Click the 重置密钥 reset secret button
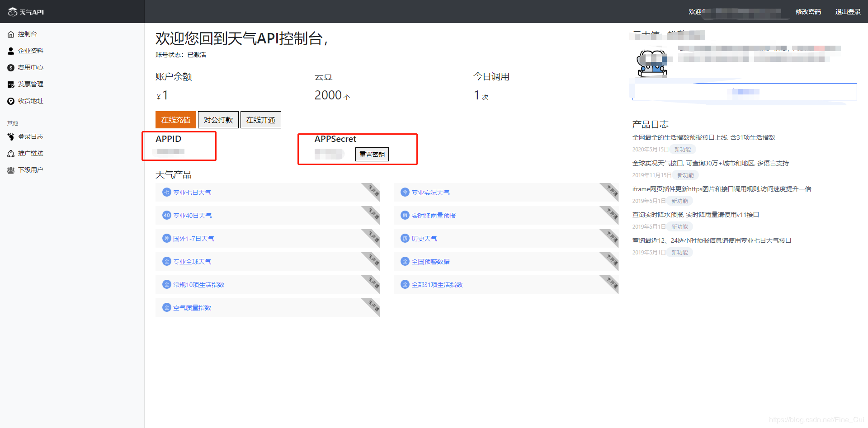This screenshot has height=428, width=868. (x=372, y=154)
